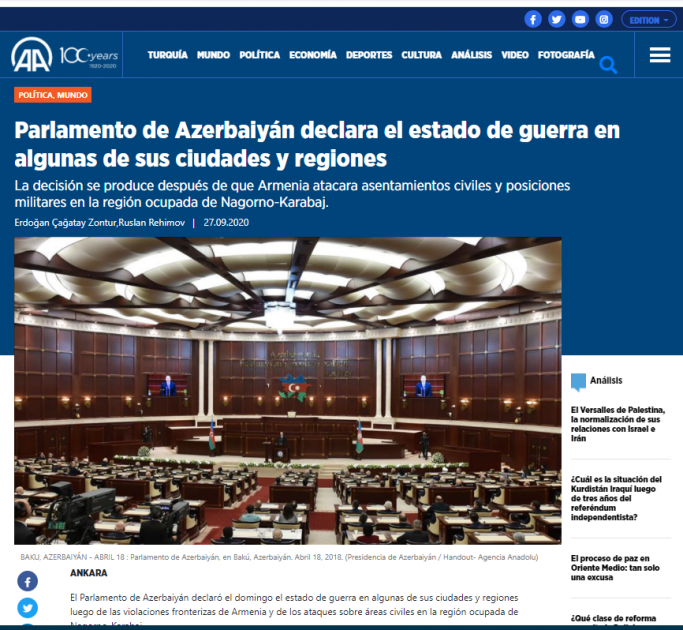Click the search magnifier icon

[608, 65]
